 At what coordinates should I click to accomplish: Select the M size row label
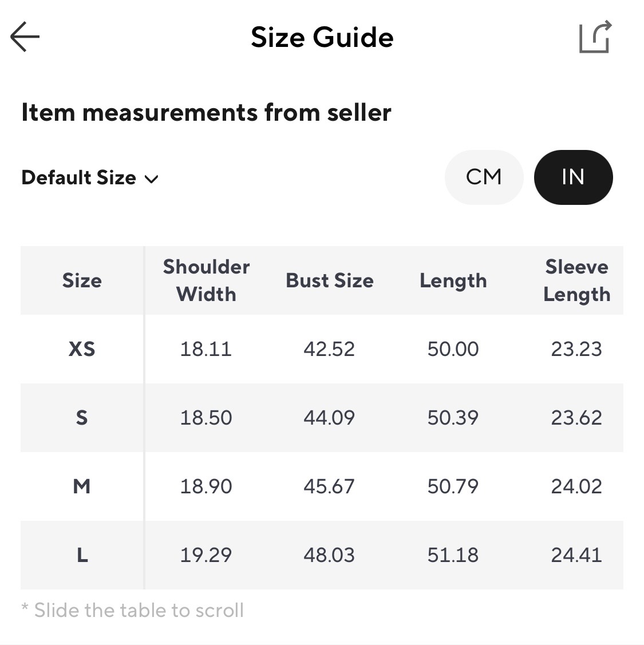pyautogui.click(x=82, y=486)
